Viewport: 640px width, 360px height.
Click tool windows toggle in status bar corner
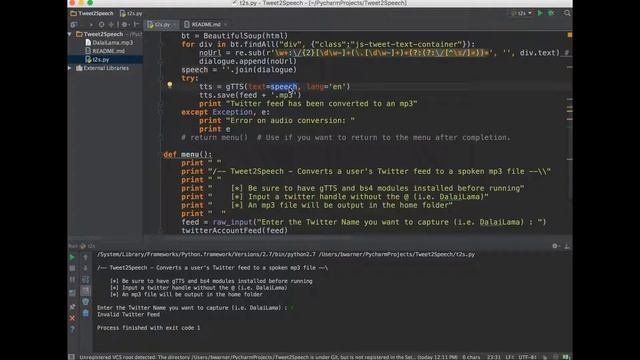coord(71,357)
